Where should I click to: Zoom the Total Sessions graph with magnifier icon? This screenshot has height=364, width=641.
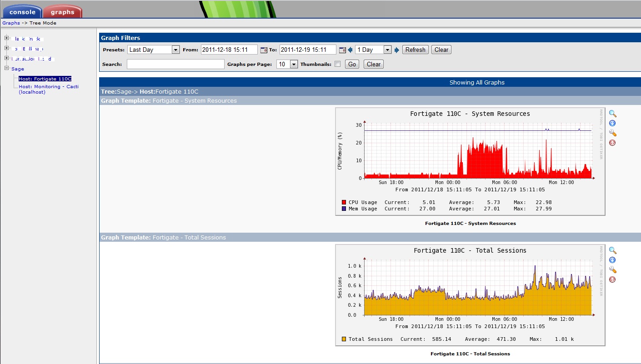click(x=612, y=250)
